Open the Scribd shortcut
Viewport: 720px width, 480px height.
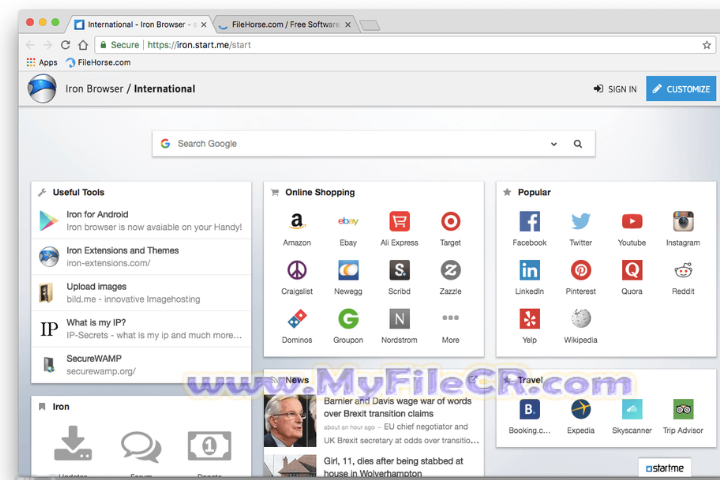(x=399, y=277)
